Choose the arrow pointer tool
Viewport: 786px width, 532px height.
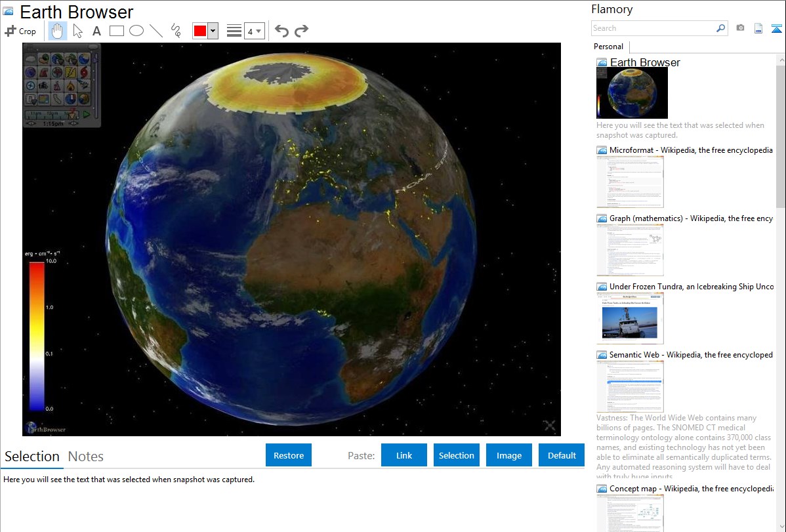click(x=77, y=31)
